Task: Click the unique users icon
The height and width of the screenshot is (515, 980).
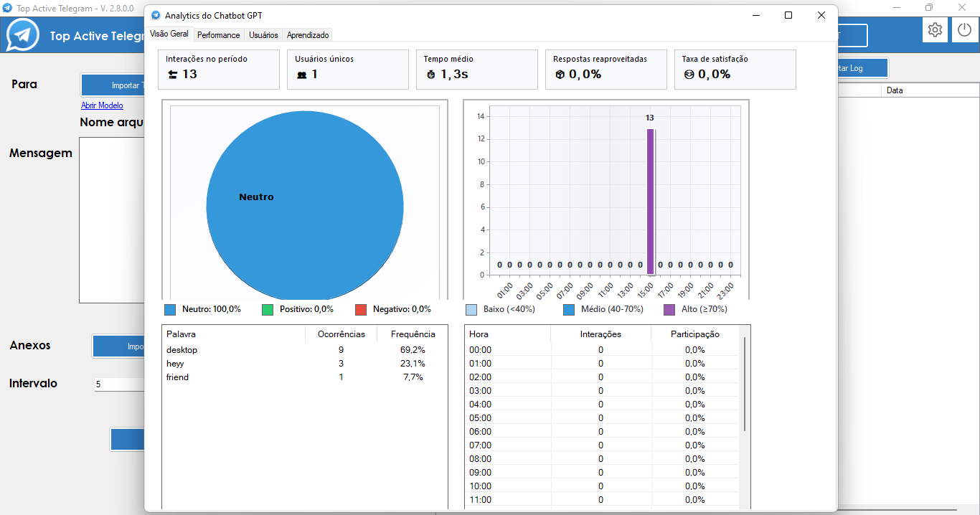Action: coord(301,75)
